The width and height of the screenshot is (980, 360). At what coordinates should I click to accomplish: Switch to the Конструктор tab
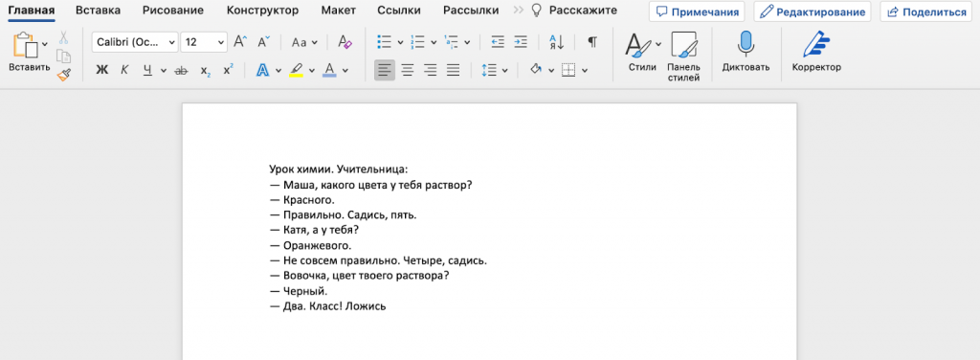[x=262, y=11]
